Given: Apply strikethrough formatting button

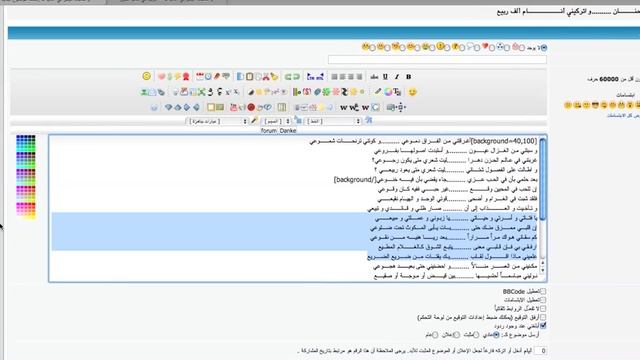Looking at the screenshot, I should [x=374, y=76].
